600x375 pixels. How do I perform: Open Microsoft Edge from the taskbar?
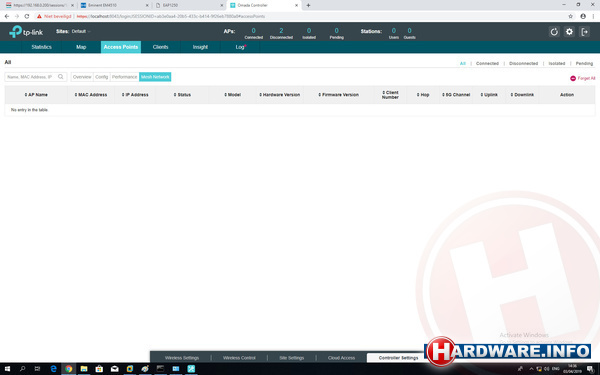[x=53, y=368]
